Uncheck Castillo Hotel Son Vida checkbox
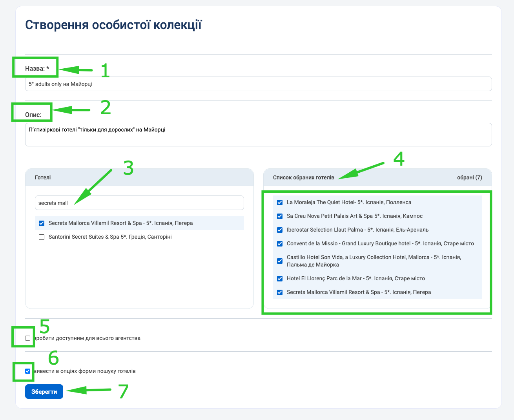The height and width of the screenshot is (420, 514). pos(280,261)
